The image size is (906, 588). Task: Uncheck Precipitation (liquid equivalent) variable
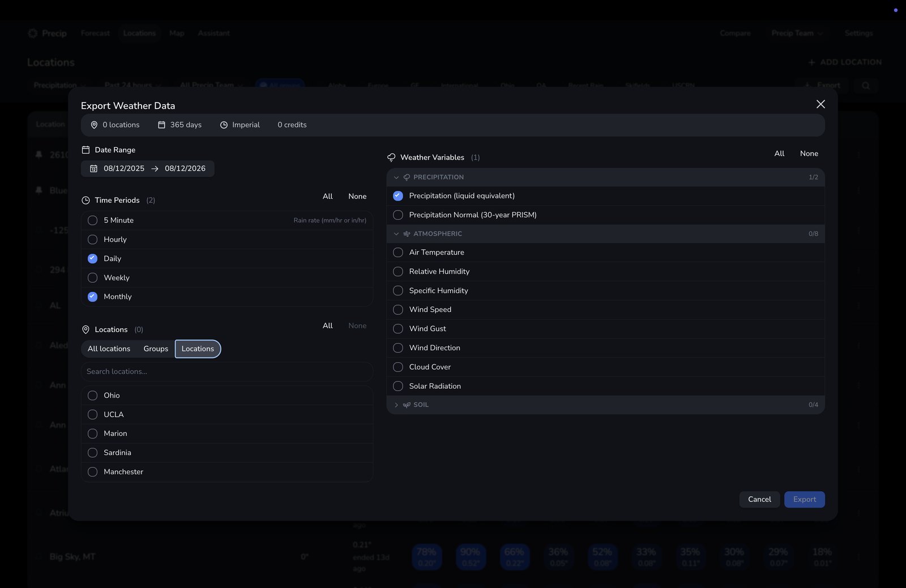pyautogui.click(x=398, y=196)
